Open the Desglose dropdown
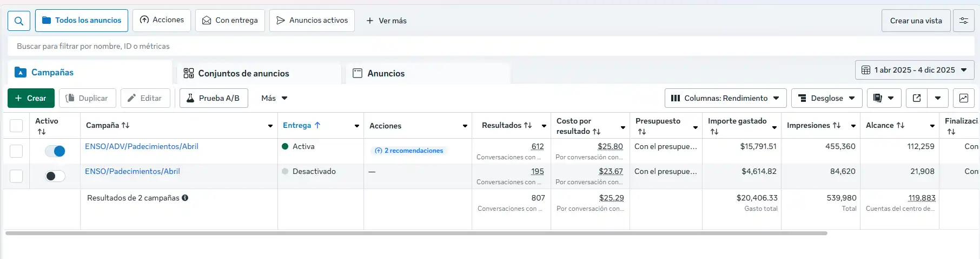Viewport: 980px width, 259px height. (x=826, y=98)
